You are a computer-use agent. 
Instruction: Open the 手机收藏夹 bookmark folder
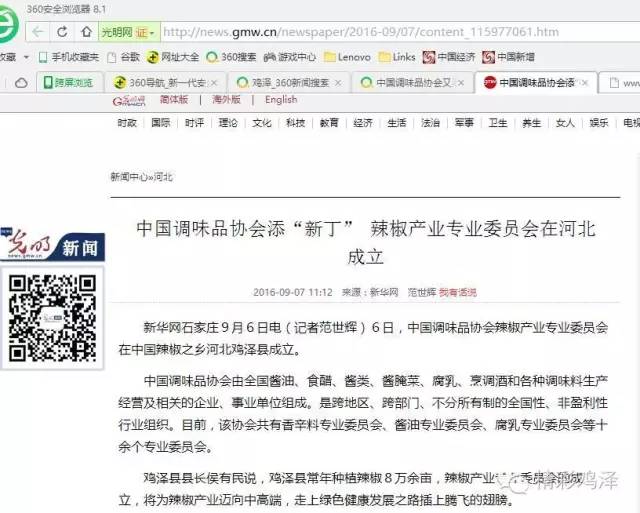tap(68, 57)
